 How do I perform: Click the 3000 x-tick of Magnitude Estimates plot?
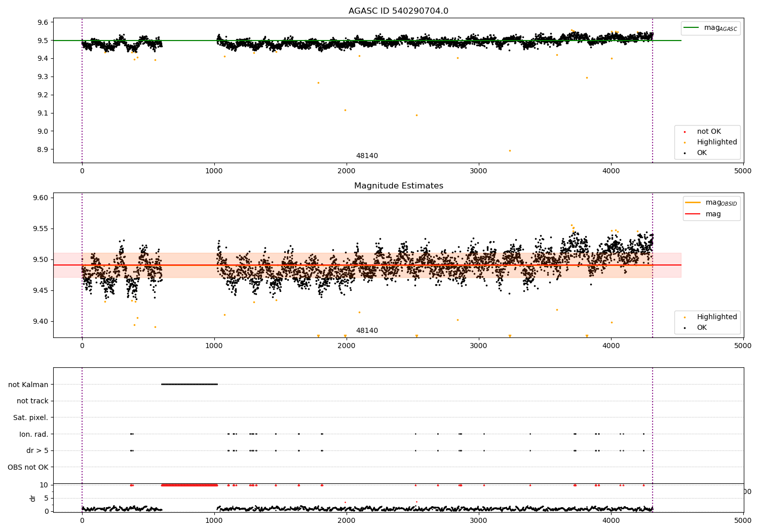[479, 346]
